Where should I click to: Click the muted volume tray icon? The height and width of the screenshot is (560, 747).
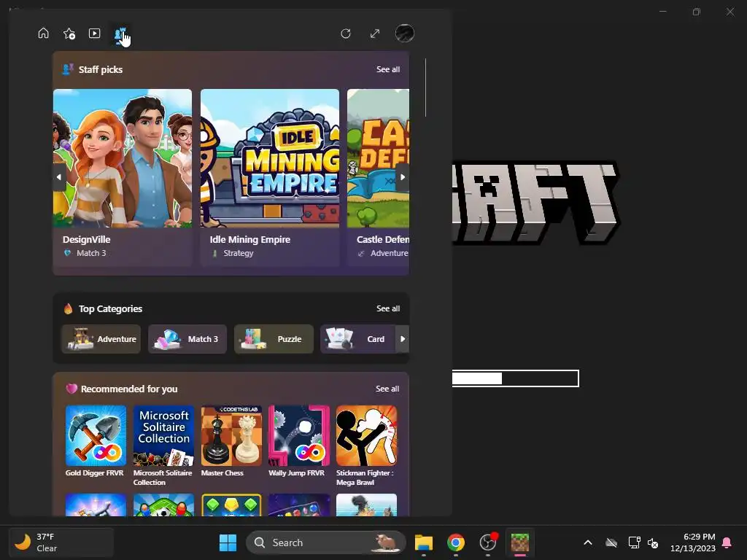click(x=653, y=542)
